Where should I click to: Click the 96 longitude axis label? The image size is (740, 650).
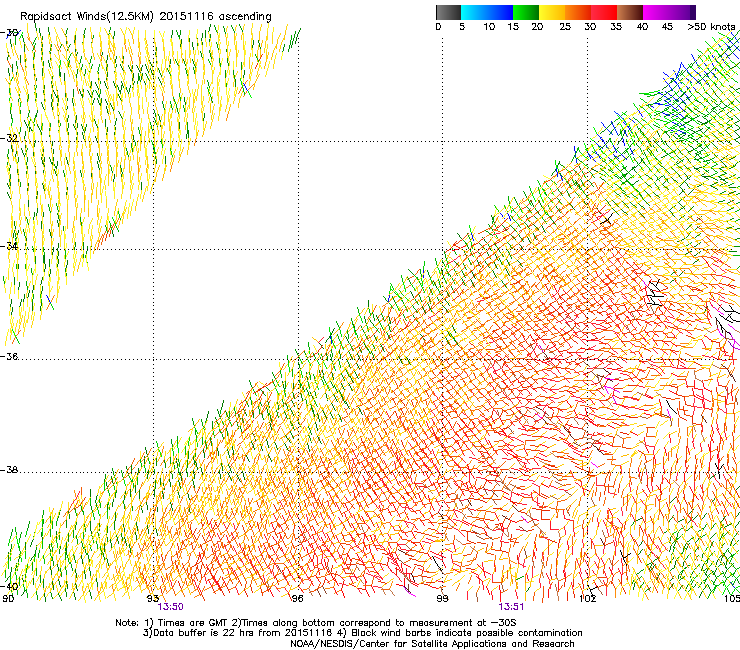[x=297, y=599]
